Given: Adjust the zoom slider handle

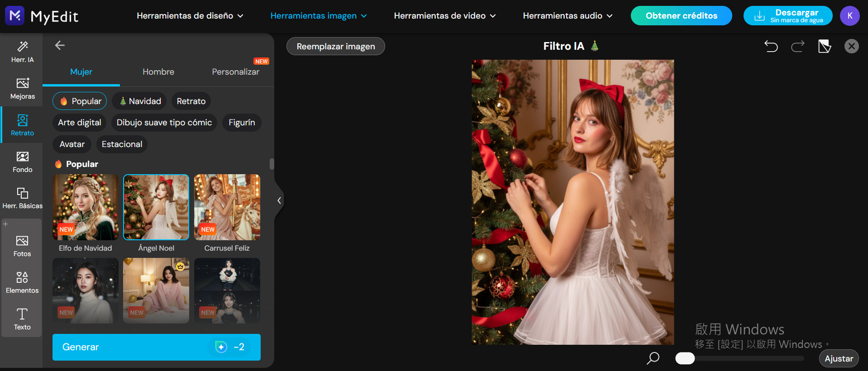Looking at the screenshot, I should pos(685,358).
